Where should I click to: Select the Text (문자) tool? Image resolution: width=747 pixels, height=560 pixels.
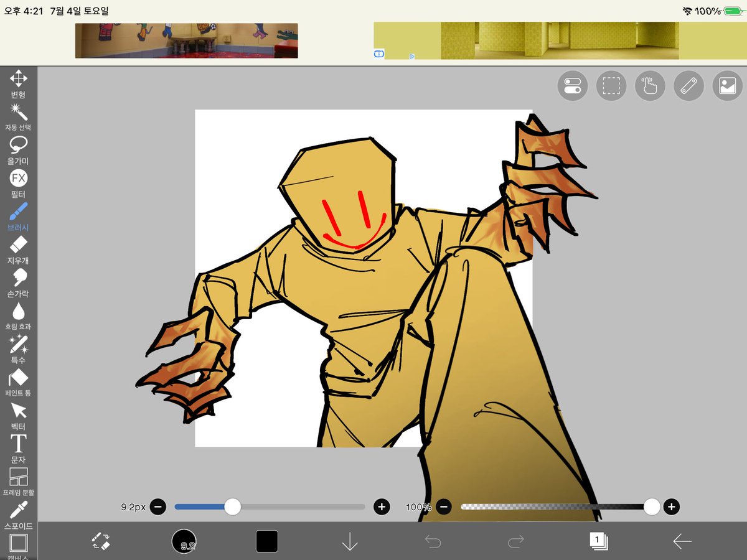point(19,449)
